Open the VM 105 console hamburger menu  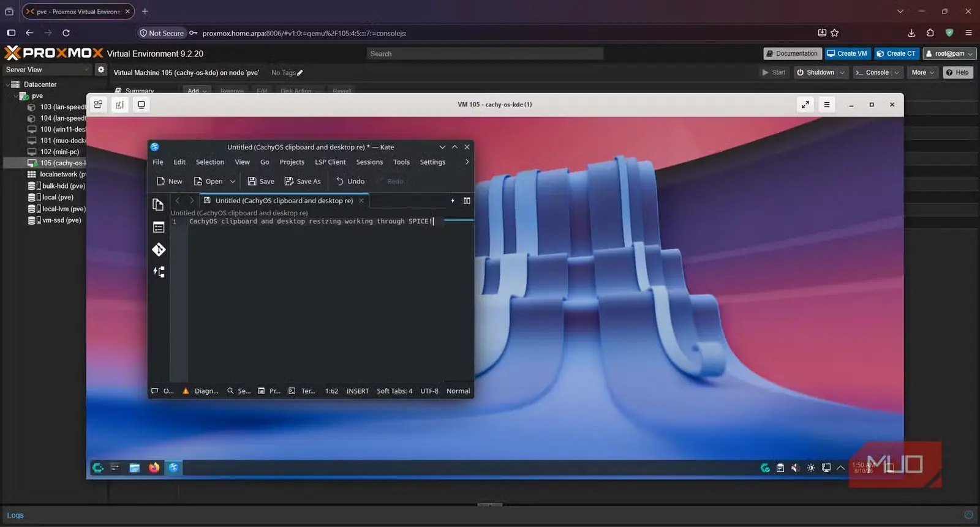pos(827,105)
